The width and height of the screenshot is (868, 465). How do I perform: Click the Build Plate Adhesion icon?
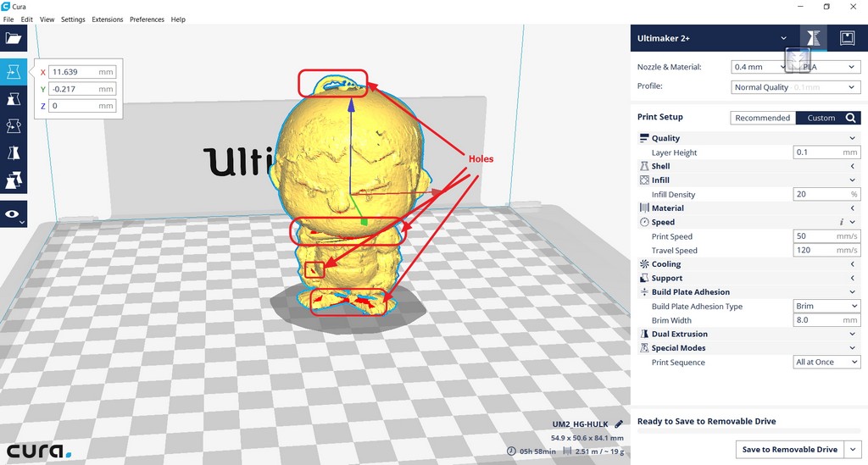(644, 292)
